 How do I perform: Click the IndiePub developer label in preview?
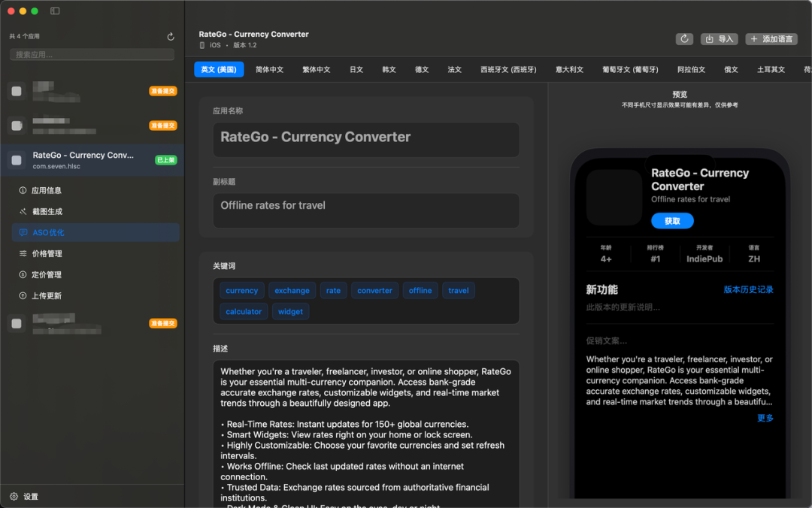[x=704, y=259]
